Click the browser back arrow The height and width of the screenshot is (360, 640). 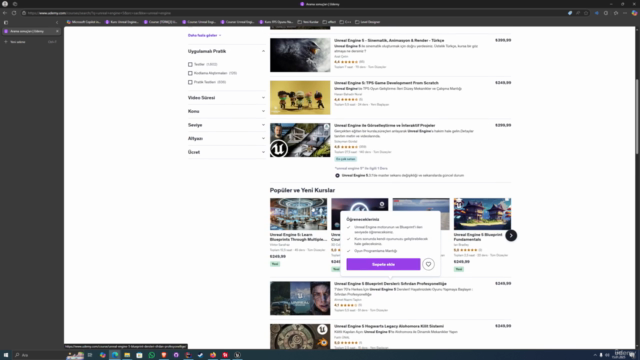click(x=5, y=13)
